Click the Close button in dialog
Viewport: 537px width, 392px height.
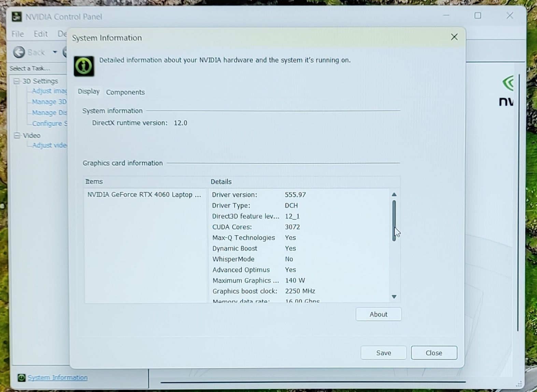[434, 353]
